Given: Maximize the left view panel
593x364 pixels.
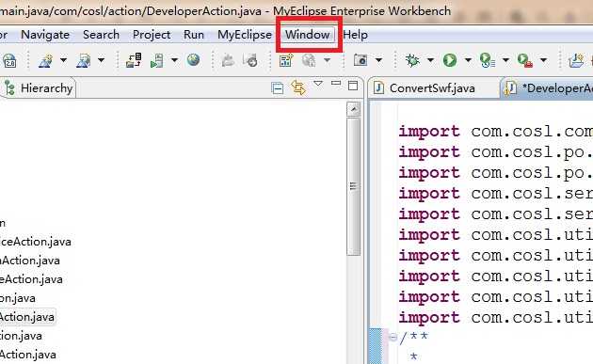Looking at the screenshot, I should 353,86.
